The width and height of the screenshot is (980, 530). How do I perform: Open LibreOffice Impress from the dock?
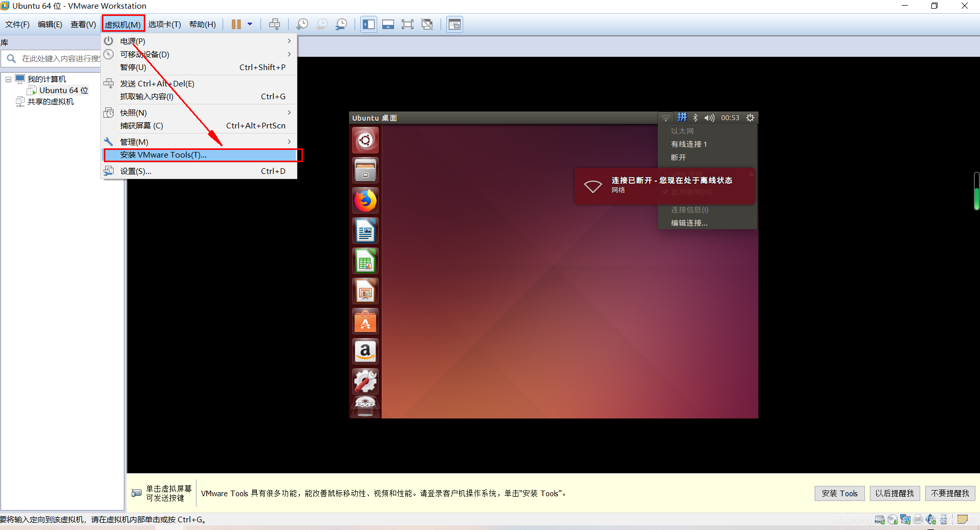(365, 291)
